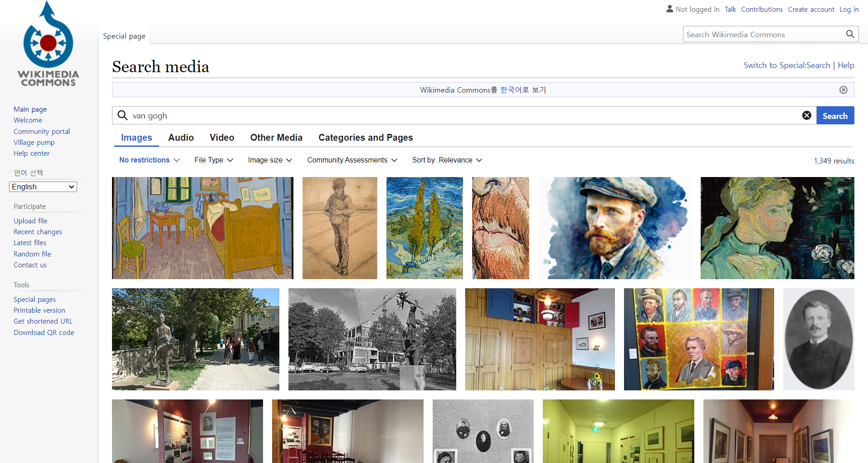Select the Special page tab
The image size is (868, 463).
coord(124,36)
